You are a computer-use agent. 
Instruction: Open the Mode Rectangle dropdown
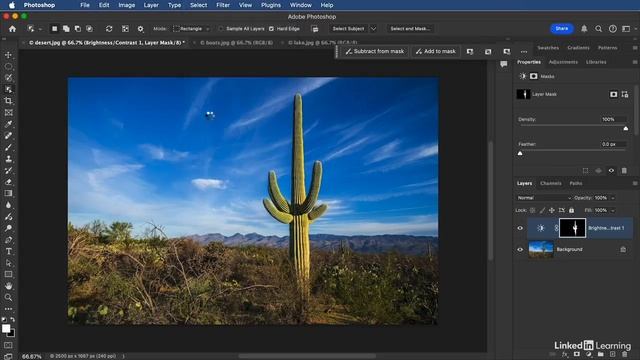click(x=191, y=29)
